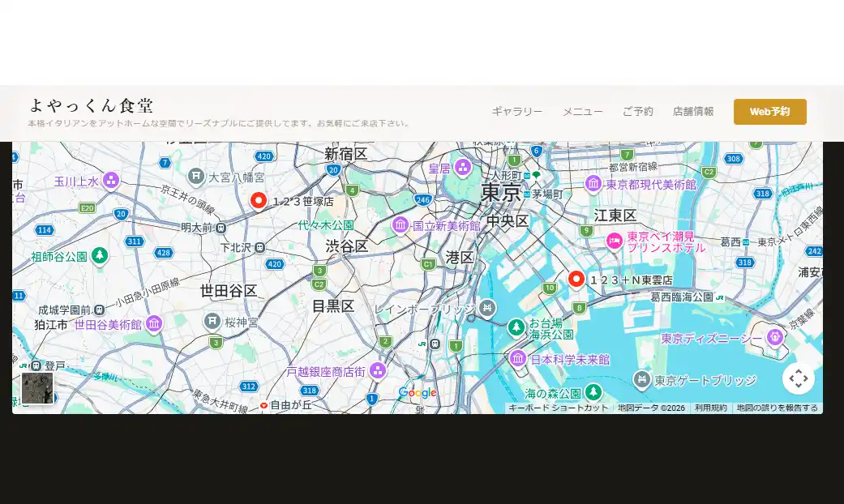The height and width of the screenshot is (504, 844).
Task: Click the 祖師谷公園 green park icon
Action: [x=99, y=256]
